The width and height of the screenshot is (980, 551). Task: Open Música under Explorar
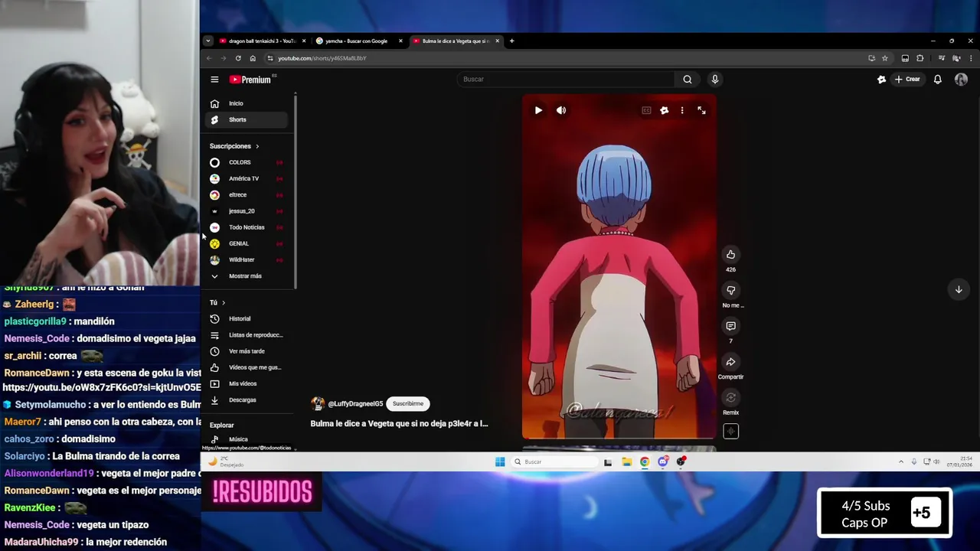[247, 439]
